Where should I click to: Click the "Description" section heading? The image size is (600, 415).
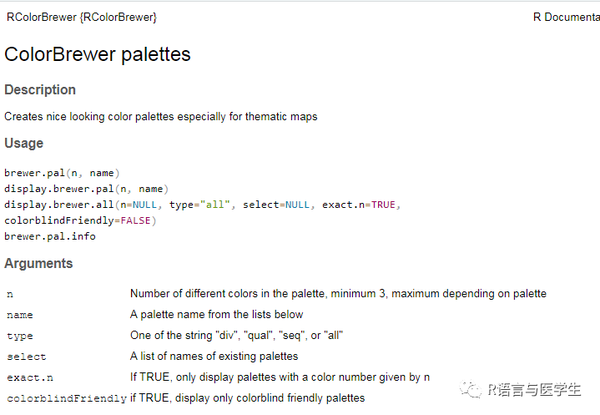coord(40,90)
